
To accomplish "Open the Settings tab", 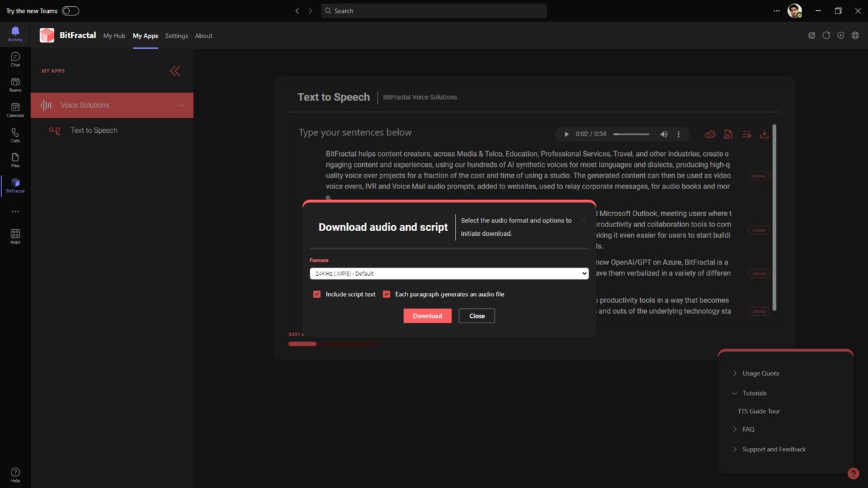I will 176,36.
